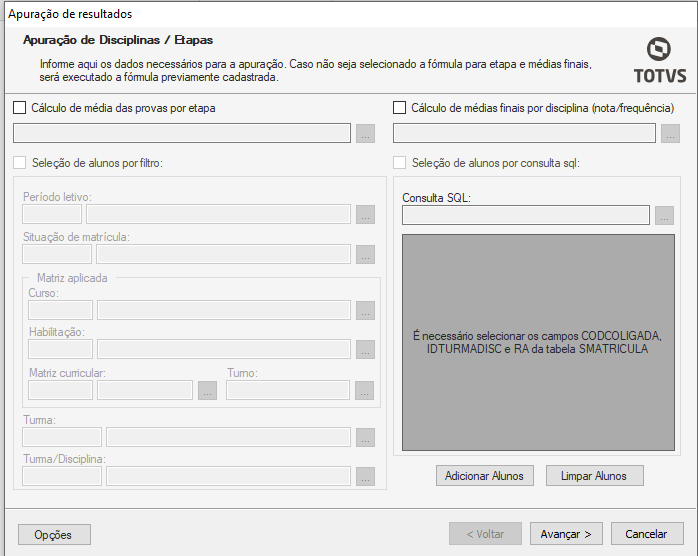
Task: Open Turma/Disciplina lookup button
Action: tap(365, 476)
